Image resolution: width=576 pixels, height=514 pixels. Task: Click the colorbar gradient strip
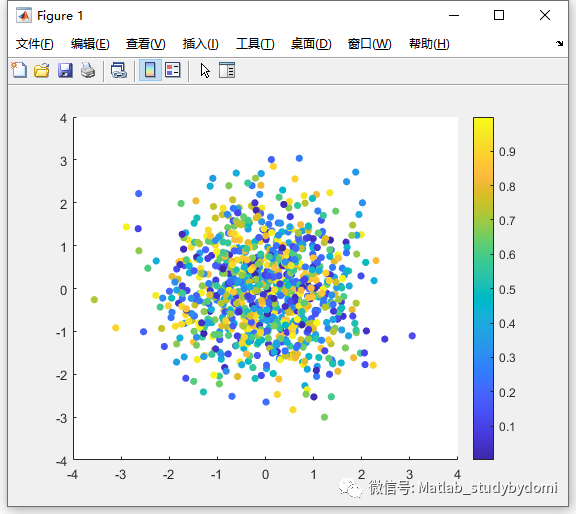[483, 288]
